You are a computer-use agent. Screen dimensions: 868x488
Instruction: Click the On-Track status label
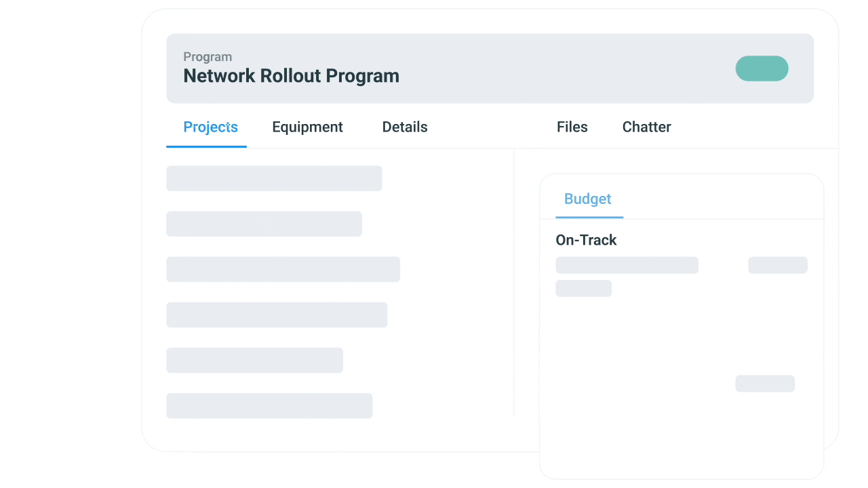coord(586,240)
